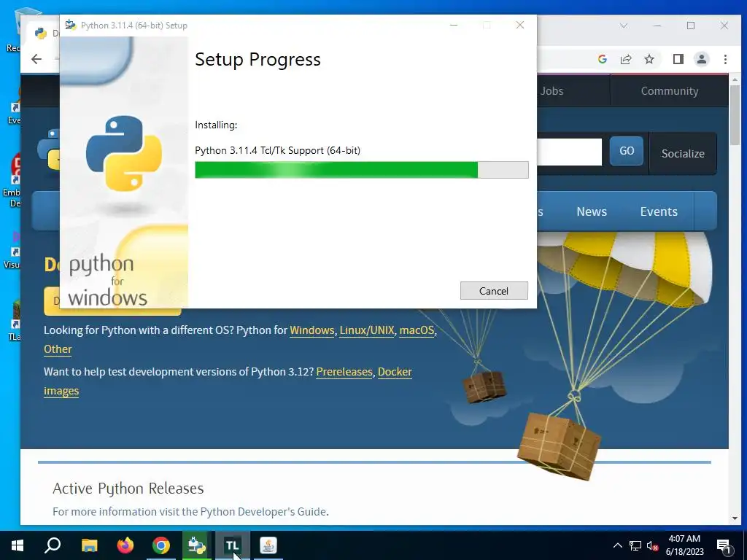Click the Active Python Releases heading

[128, 488]
